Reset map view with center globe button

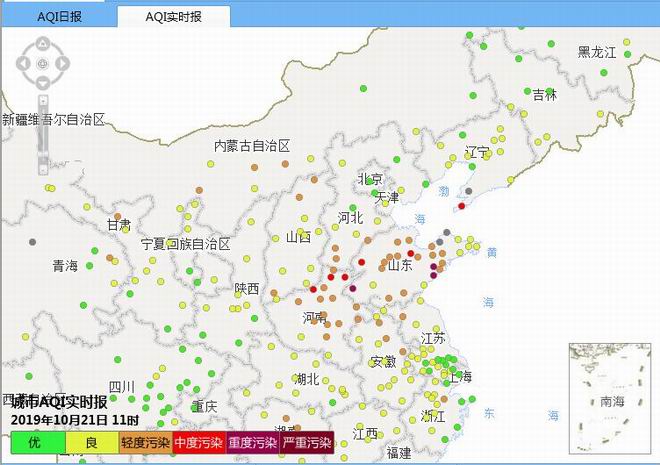pyautogui.click(x=42, y=64)
